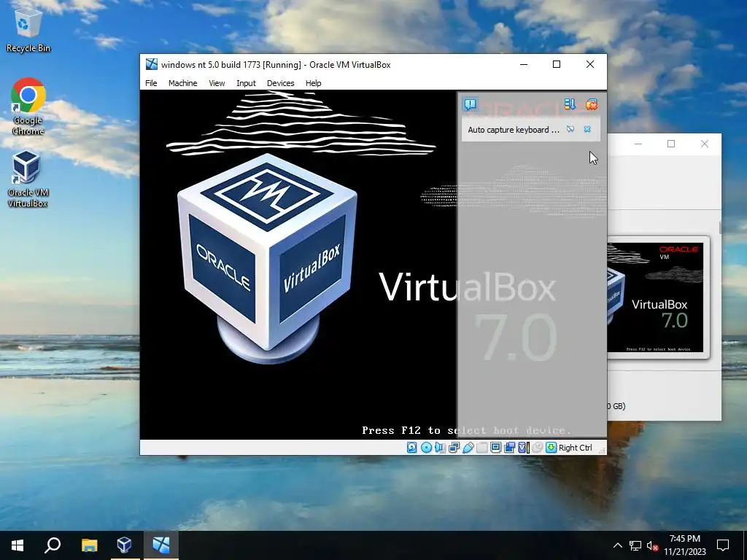Screen dimensions: 747x560
Task: Click the do-not-show-again icon on keyboard notification
Action: click(570, 130)
